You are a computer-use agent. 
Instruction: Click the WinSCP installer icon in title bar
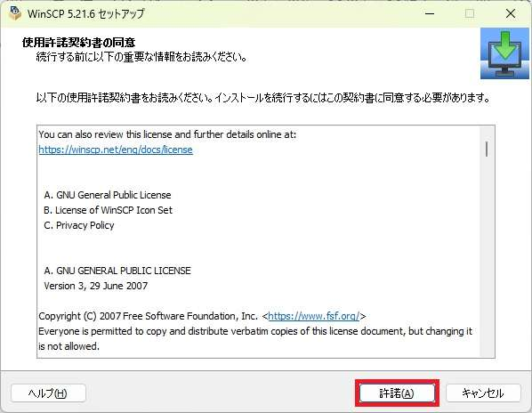coord(15,13)
